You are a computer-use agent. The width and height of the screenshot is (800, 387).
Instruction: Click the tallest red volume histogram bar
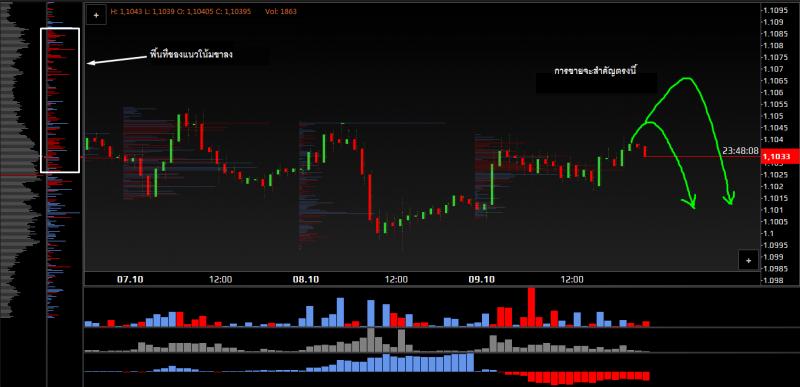tap(531, 307)
